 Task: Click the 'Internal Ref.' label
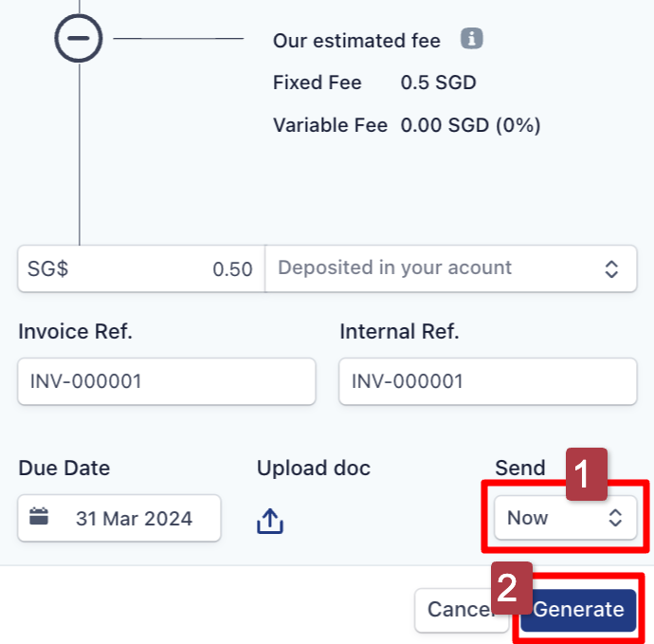[x=399, y=332]
